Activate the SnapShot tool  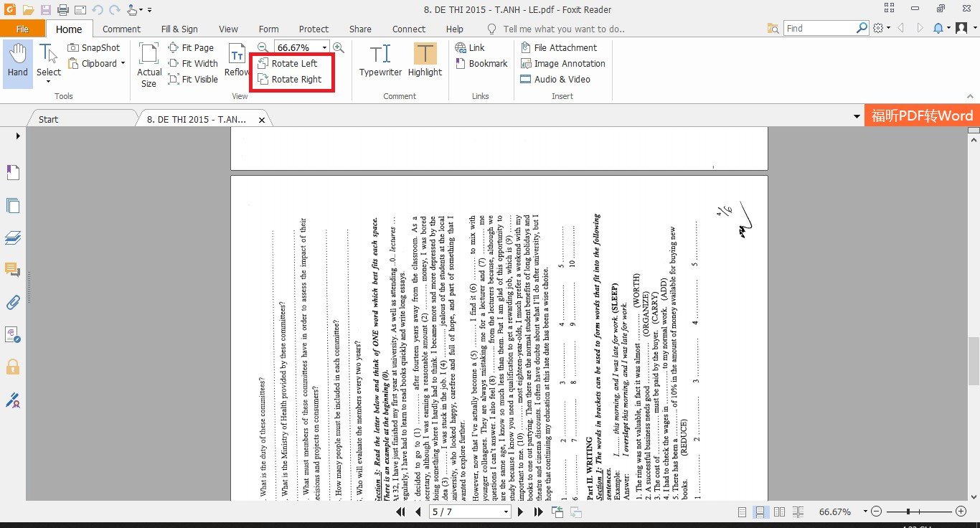94,47
